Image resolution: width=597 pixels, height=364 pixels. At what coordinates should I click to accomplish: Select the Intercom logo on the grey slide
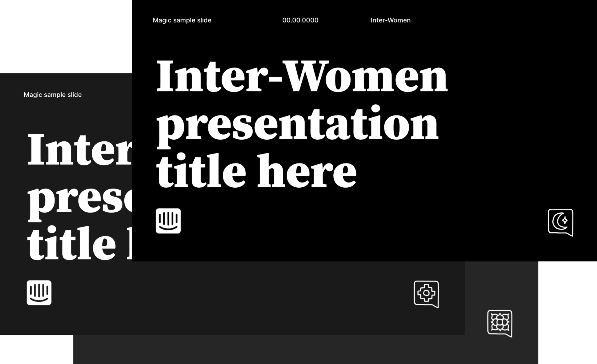tap(39, 293)
